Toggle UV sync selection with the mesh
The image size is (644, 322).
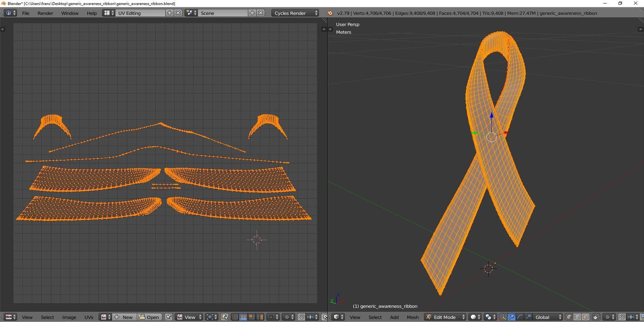(x=224, y=317)
